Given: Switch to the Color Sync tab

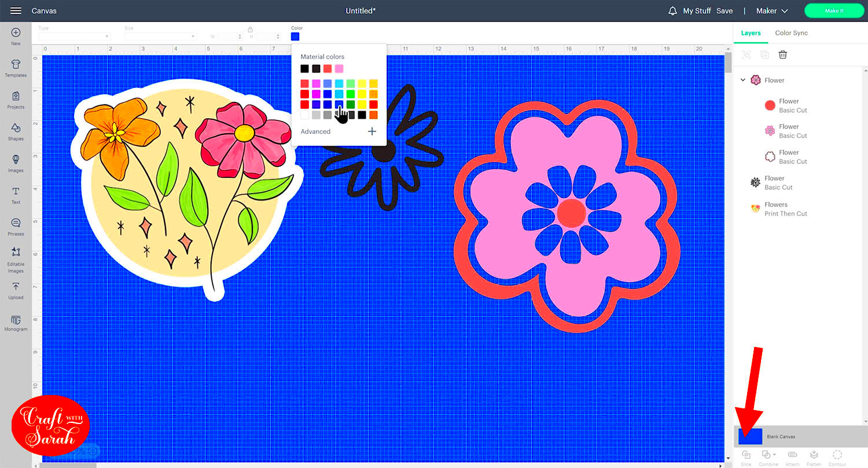Looking at the screenshot, I should pyautogui.click(x=791, y=33).
